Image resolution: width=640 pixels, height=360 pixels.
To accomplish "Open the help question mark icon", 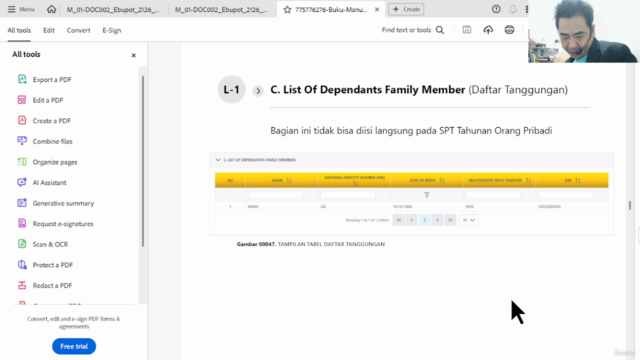I will point(496,9).
